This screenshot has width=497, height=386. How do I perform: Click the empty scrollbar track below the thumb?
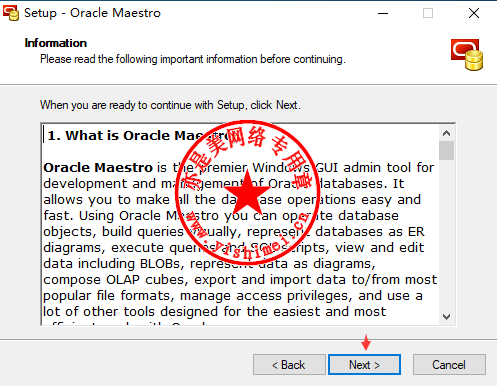(446, 234)
